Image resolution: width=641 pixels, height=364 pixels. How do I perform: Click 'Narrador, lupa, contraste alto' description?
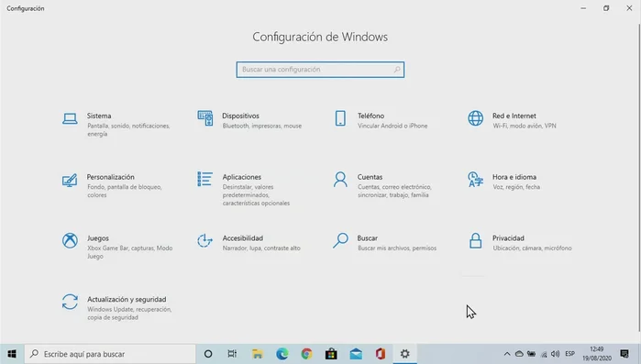coord(261,248)
